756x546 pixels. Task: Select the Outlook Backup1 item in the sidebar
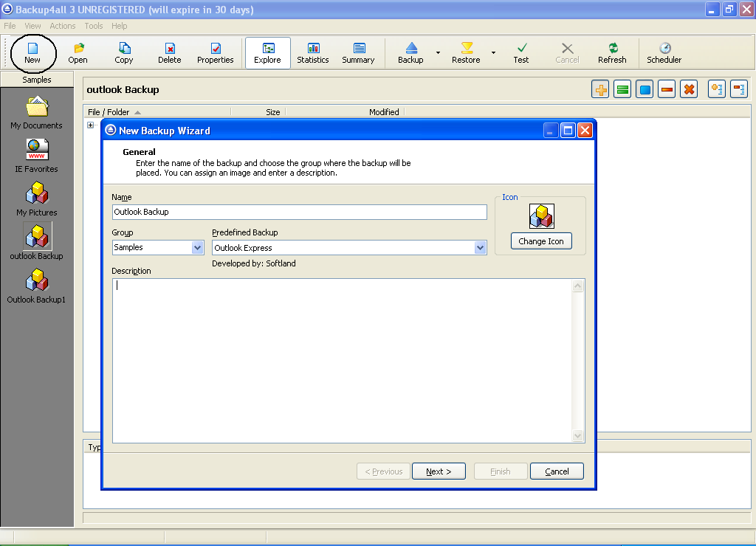coord(37,286)
